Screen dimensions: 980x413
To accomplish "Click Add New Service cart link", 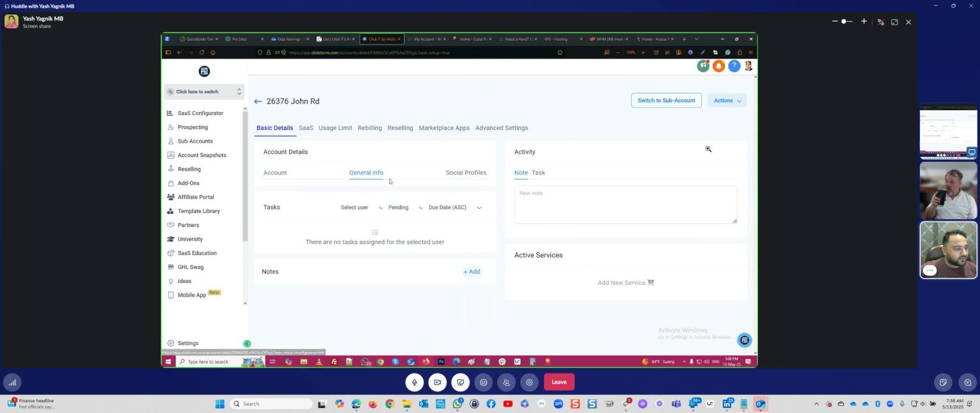I will pos(626,282).
